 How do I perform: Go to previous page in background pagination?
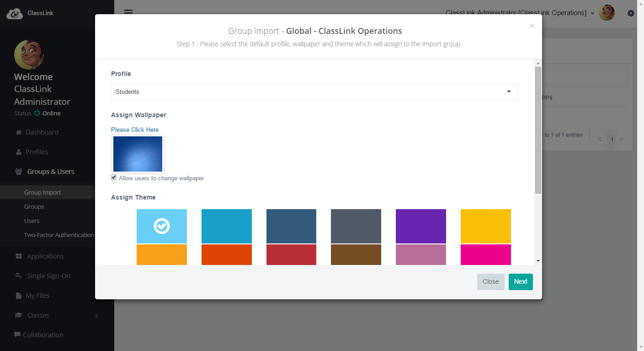tap(600, 139)
